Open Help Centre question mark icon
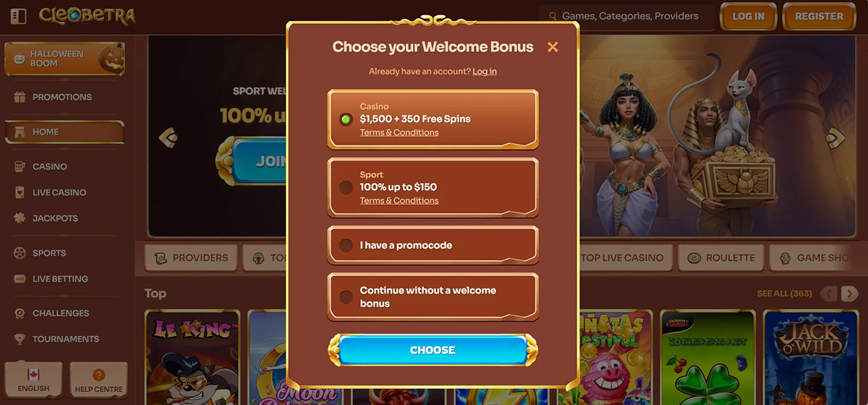Screen dimensions: 868x405 pos(99,375)
